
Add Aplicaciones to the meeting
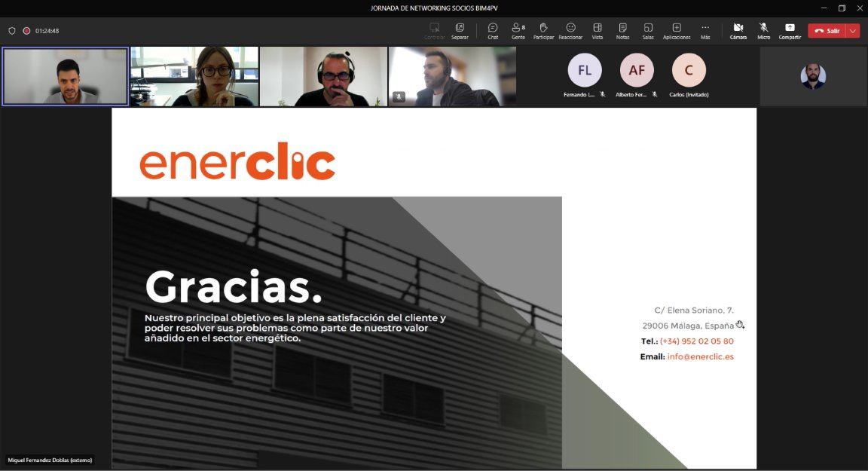click(x=677, y=31)
